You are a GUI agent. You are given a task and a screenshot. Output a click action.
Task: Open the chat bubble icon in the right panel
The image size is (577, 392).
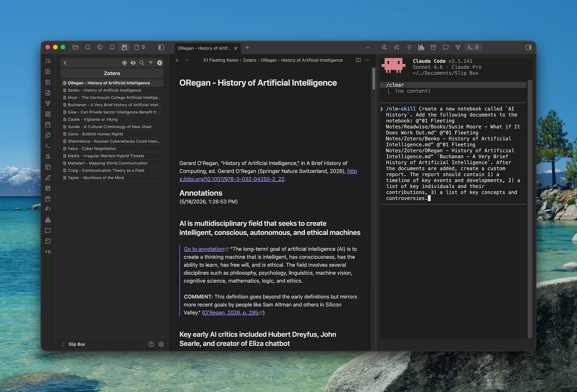point(445,48)
